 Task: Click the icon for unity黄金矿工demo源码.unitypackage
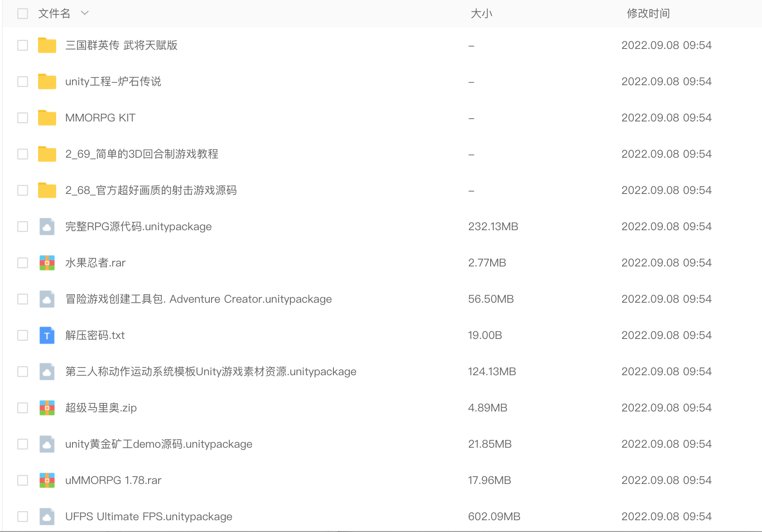tap(47, 444)
